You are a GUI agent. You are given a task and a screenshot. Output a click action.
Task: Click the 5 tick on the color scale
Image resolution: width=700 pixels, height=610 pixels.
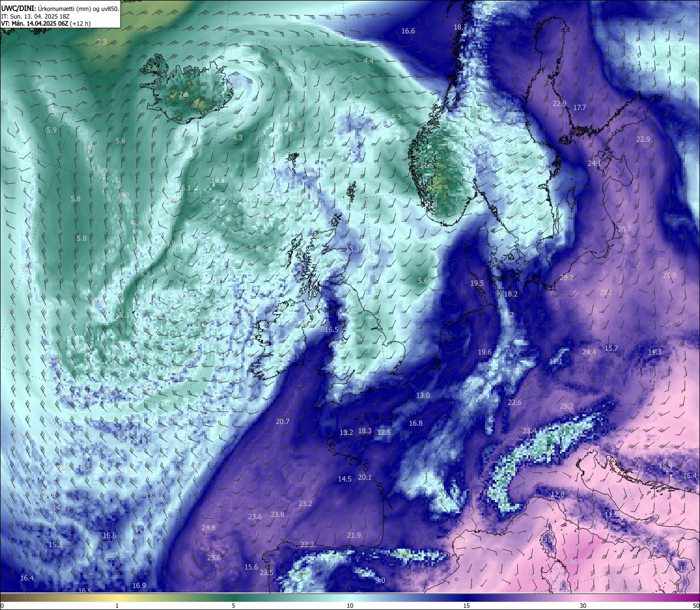(234, 606)
